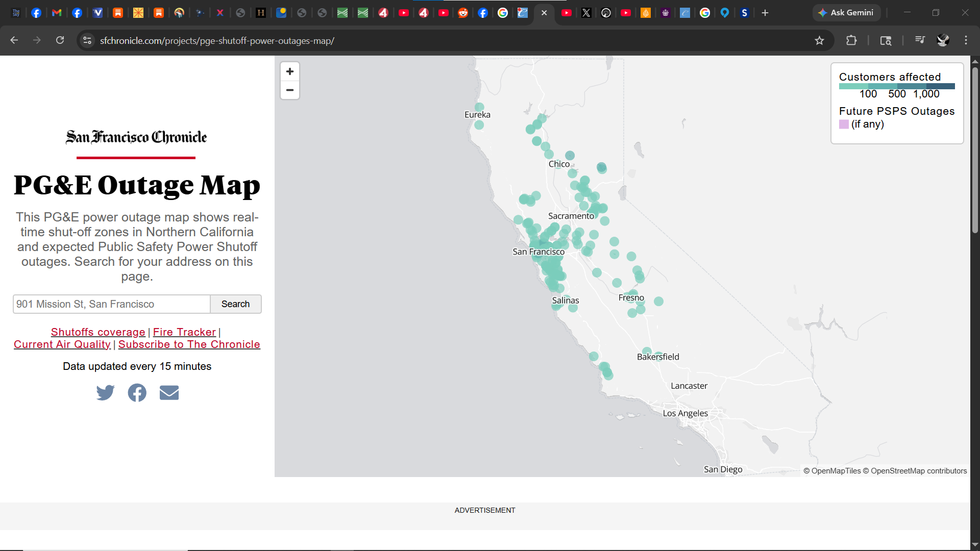
Task: Click the Sacramento label on the map
Action: (x=571, y=216)
